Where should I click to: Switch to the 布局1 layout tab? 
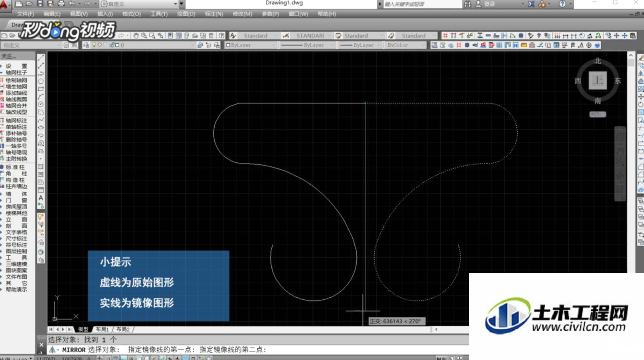[x=102, y=329]
